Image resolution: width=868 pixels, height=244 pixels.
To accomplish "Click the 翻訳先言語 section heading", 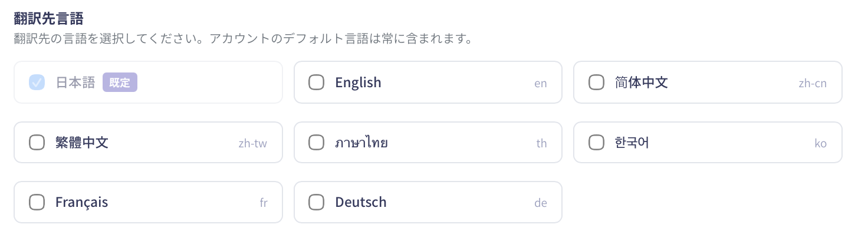I will (x=48, y=19).
